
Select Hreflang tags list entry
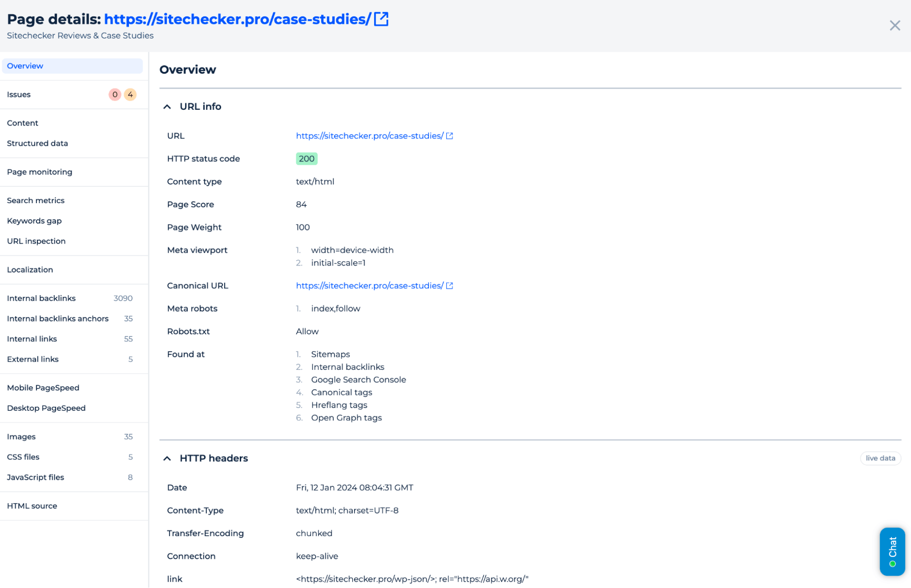(339, 405)
